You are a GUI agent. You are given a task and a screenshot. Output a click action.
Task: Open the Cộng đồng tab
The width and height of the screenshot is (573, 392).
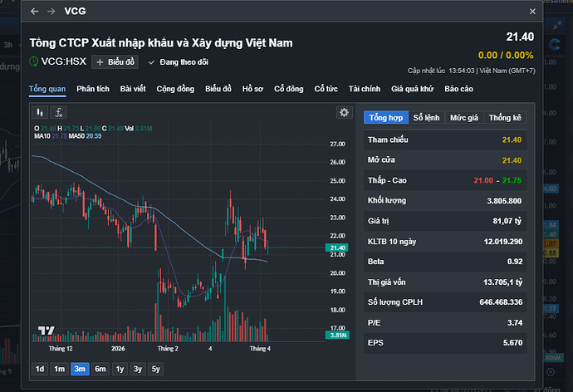tap(175, 89)
